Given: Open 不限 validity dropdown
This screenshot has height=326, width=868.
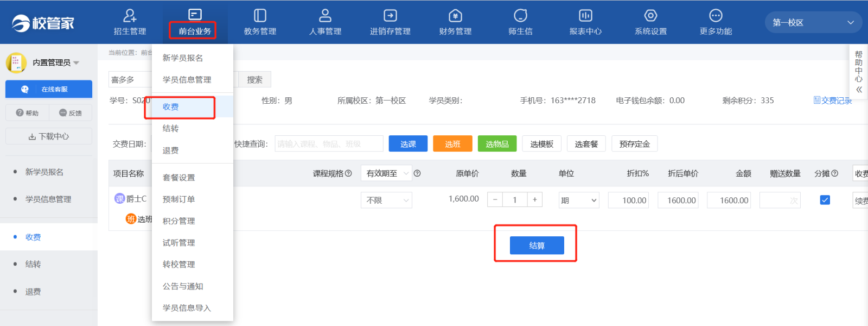Looking at the screenshot, I should coord(386,200).
